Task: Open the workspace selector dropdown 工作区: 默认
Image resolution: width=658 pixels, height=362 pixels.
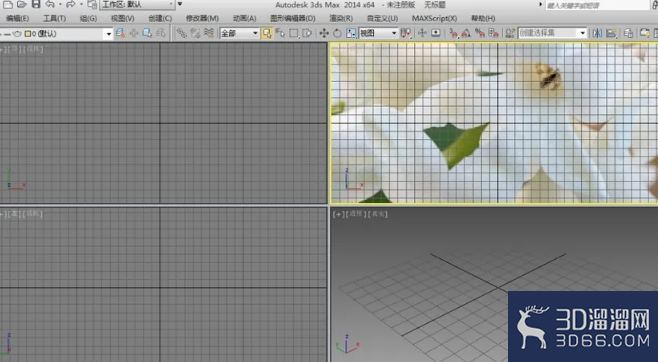Action: pyautogui.click(x=137, y=5)
